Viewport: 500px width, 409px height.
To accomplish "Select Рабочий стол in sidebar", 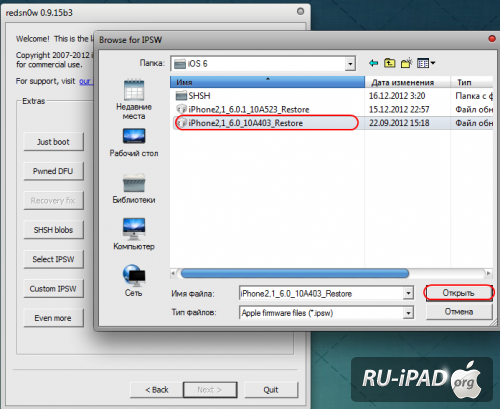I will [134, 143].
